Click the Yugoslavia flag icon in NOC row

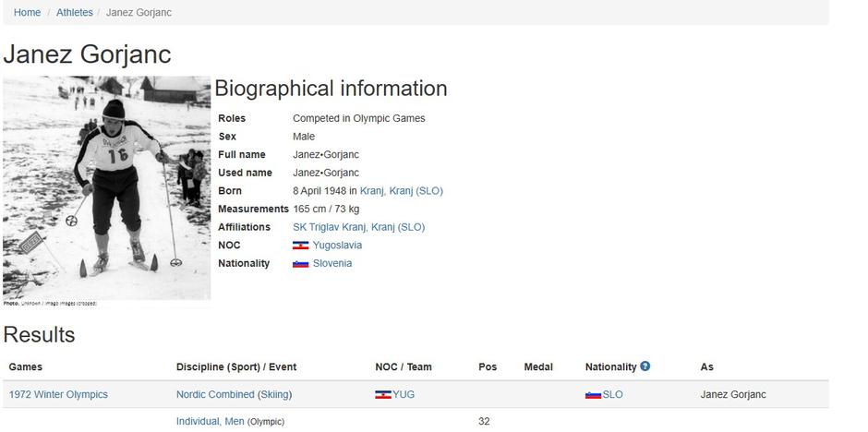[x=301, y=246]
